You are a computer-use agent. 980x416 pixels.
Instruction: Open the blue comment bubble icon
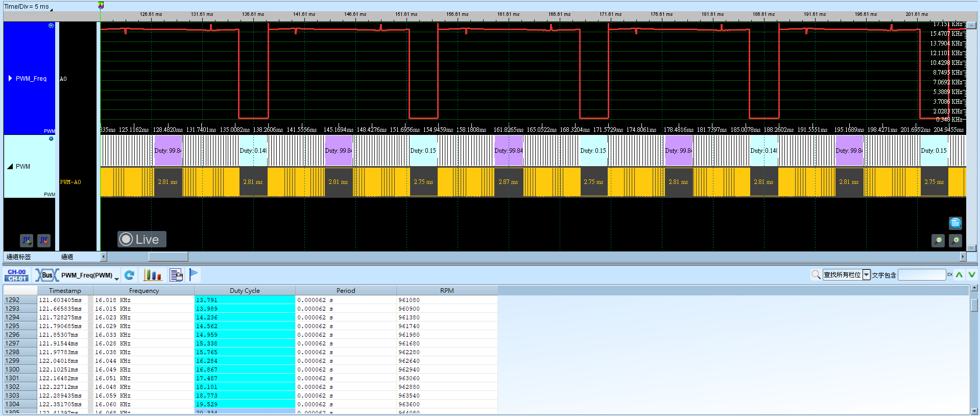pyautogui.click(x=955, y=223)
